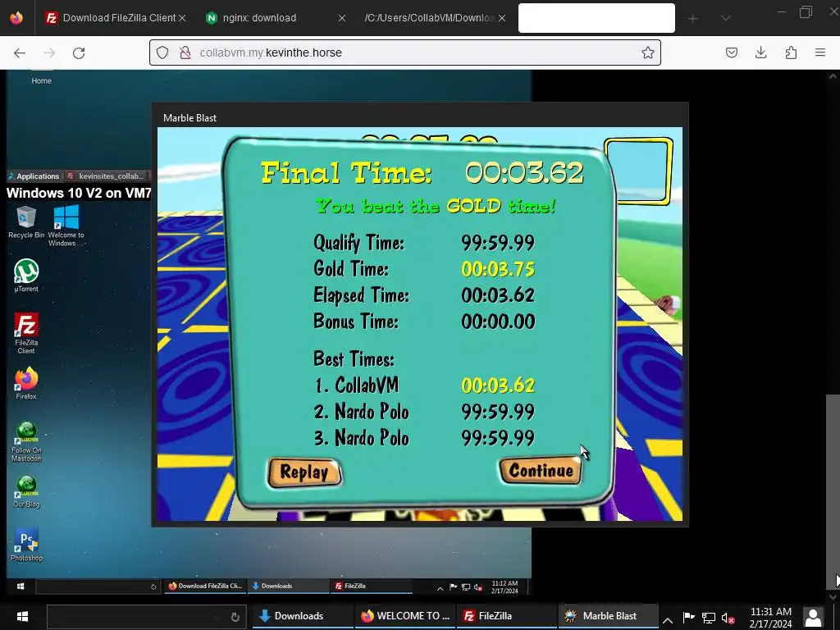The width and height of the screenshot is (840, 630).
Task: Open the FileZilla Client desktop icon
Action: [26, 333]
